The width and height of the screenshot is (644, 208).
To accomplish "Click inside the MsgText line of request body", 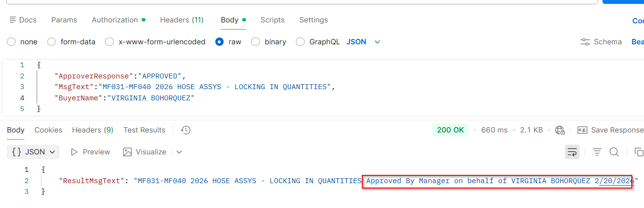I will [x=195, y=87].
